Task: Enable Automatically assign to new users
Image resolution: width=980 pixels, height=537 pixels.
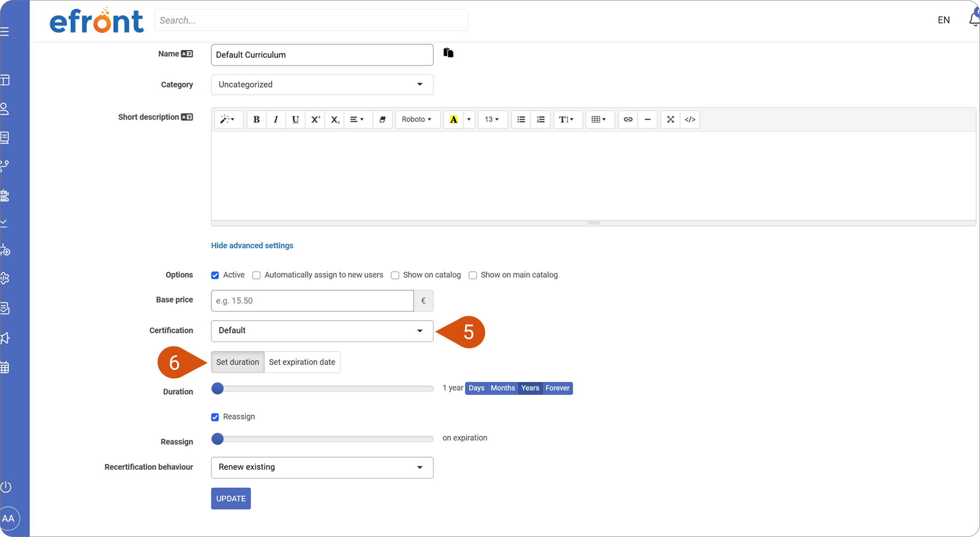Action: pyautogui.click(x=256, y=275)
